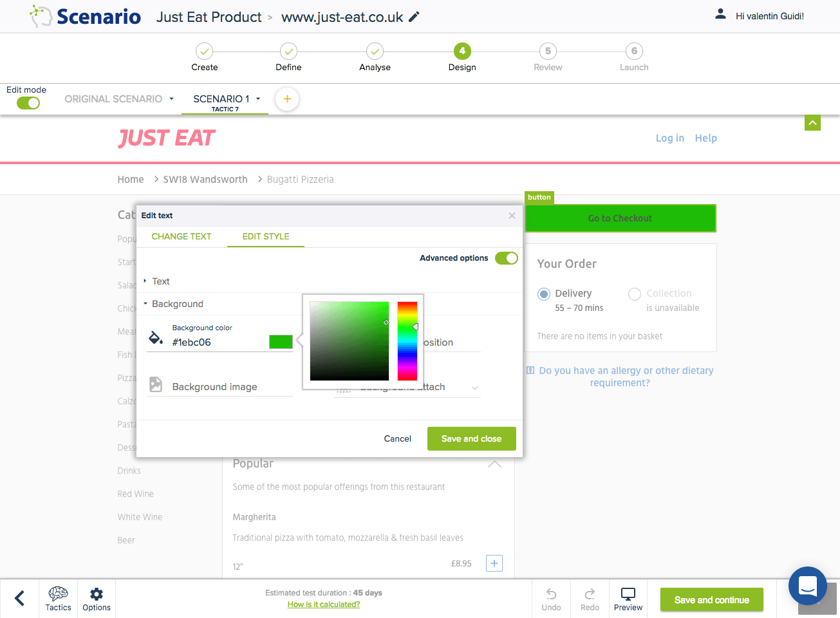Click the Scenario logo

(x=86, y=17)
